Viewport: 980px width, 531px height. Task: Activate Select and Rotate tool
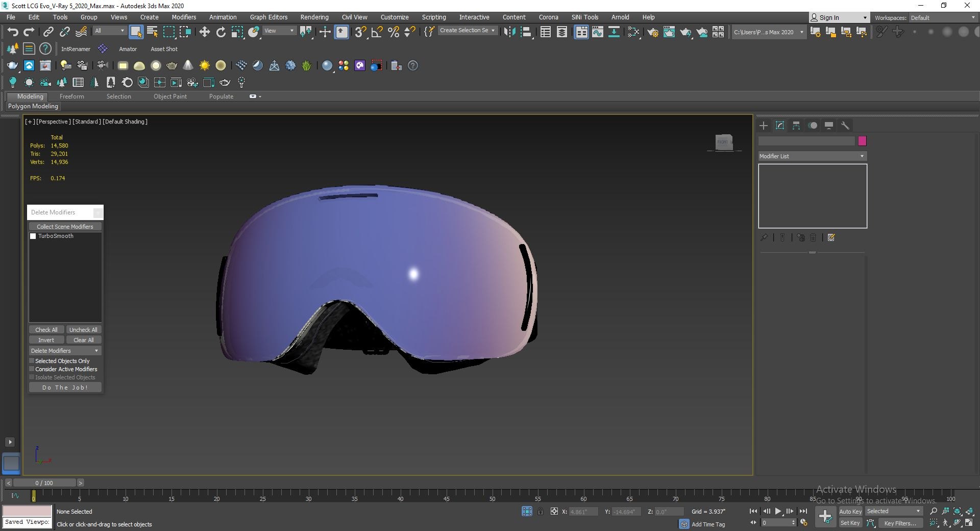pyautogui.click(x=220, y=32)
